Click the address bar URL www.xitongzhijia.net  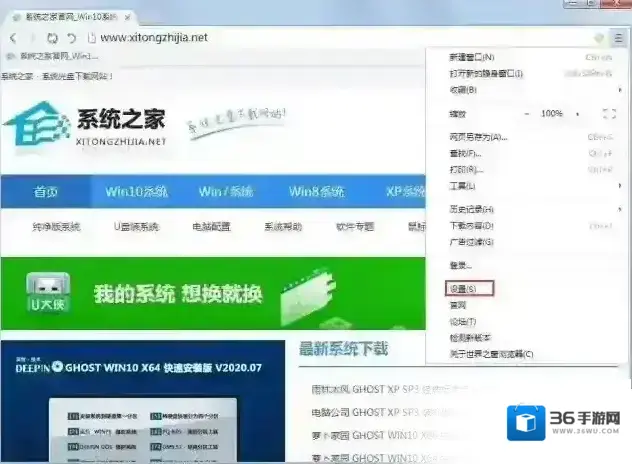coord(154,37)
